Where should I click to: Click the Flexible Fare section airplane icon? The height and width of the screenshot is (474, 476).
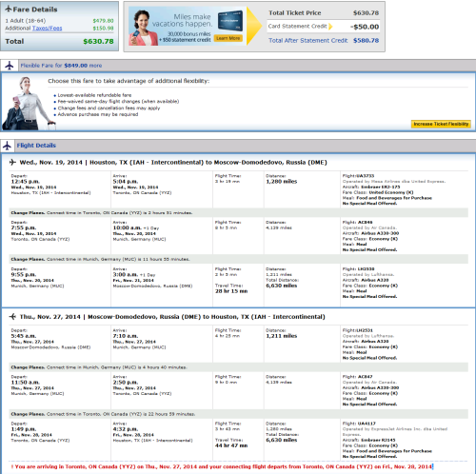10,66
